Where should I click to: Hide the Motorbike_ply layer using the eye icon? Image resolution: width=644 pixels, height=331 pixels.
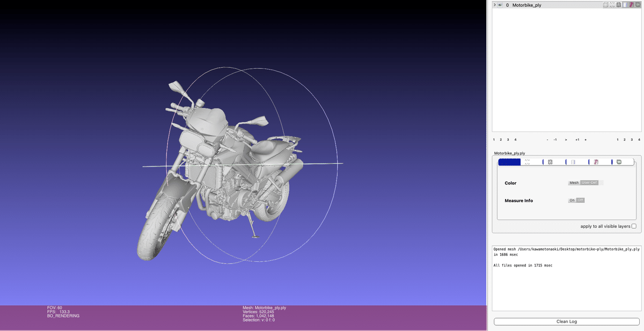500,4
